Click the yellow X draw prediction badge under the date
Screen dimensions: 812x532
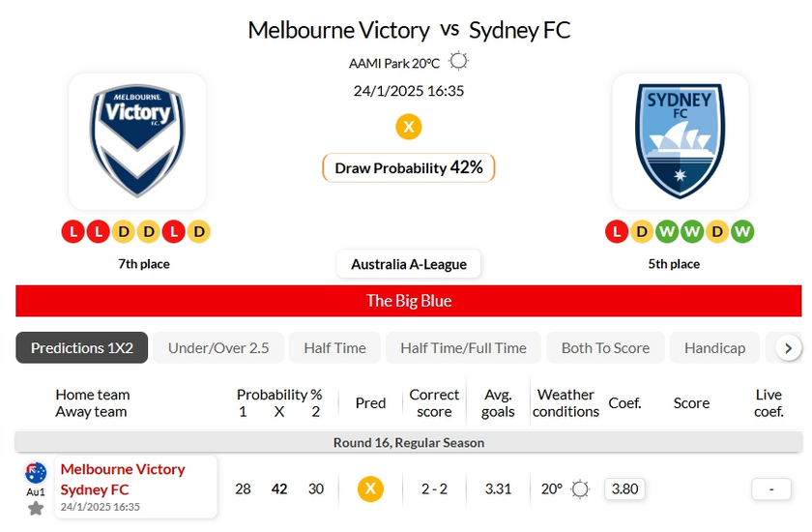(409, 127)
